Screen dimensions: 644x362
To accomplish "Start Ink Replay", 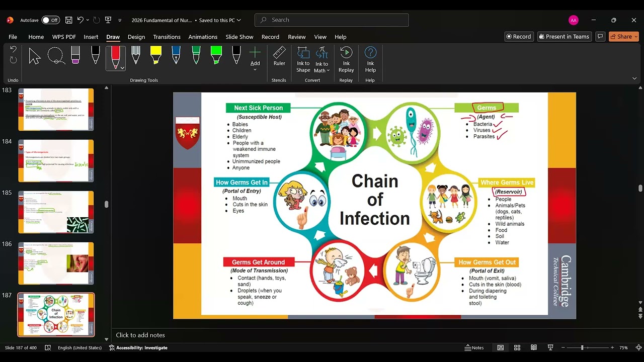I will [346, 60].
